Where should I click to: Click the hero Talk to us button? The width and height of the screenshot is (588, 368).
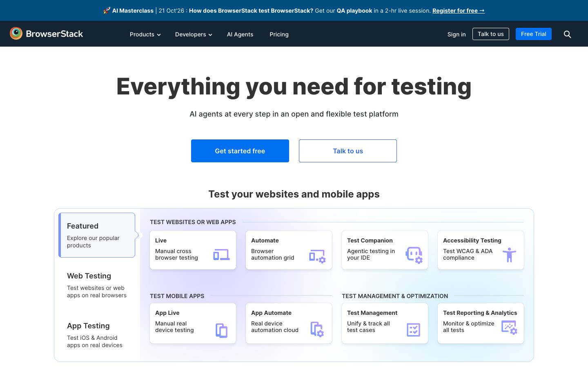tap(348, 151)
